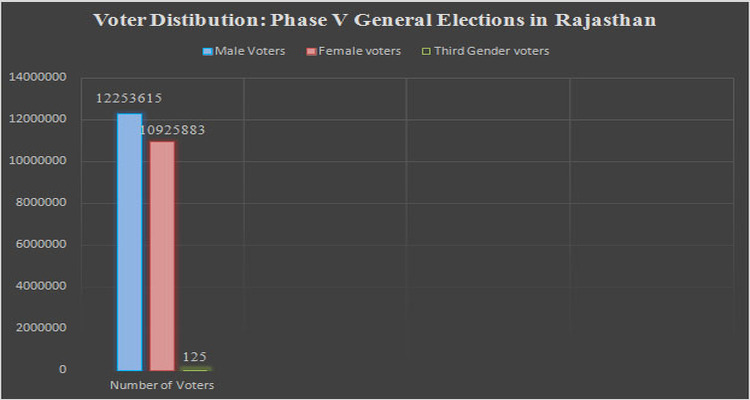Select the 'Male Voters' legend label

click(249, 49)
